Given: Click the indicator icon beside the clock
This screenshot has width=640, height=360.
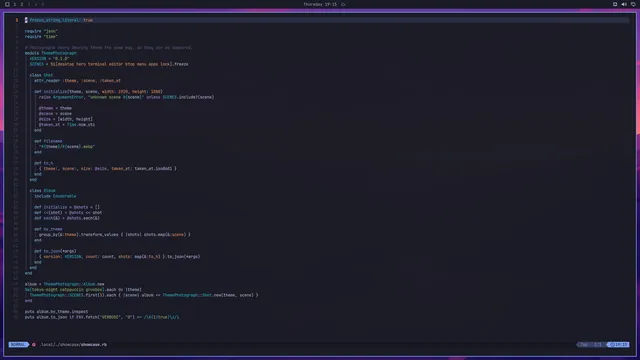Looking at the screenshot, I should (343, 4).
